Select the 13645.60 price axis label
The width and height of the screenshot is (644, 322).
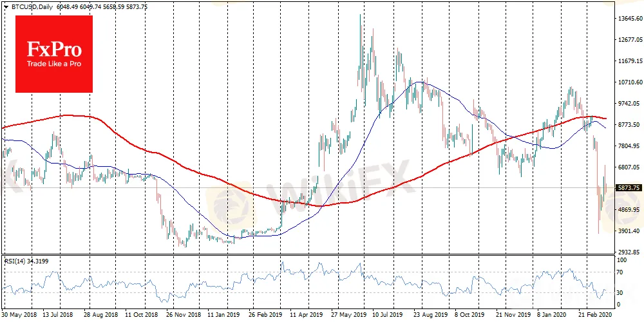(x=627, y=19)
